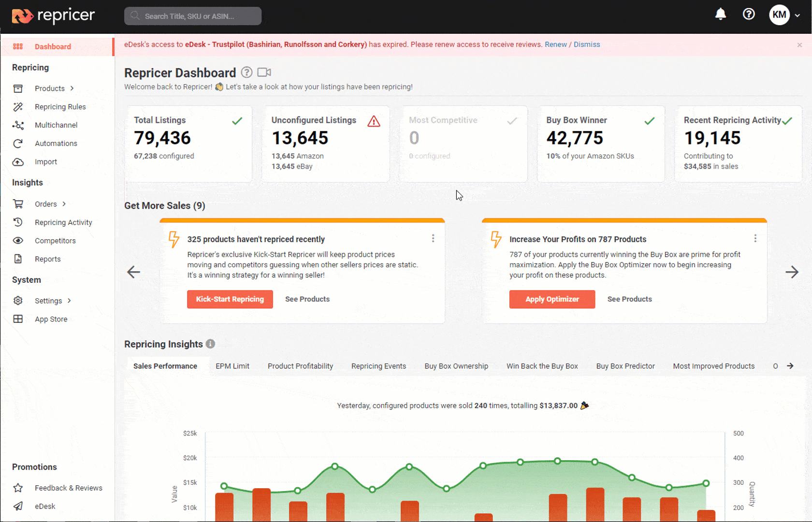Screen dimensions: 812x522
Task: Click the Repricer logo
Action: click(x=53, y=16)
